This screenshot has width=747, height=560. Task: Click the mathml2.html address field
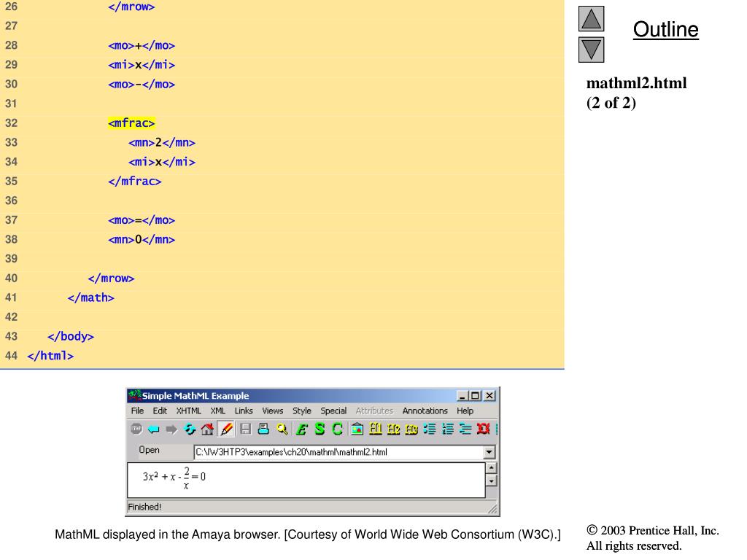[x=338, y=452]
